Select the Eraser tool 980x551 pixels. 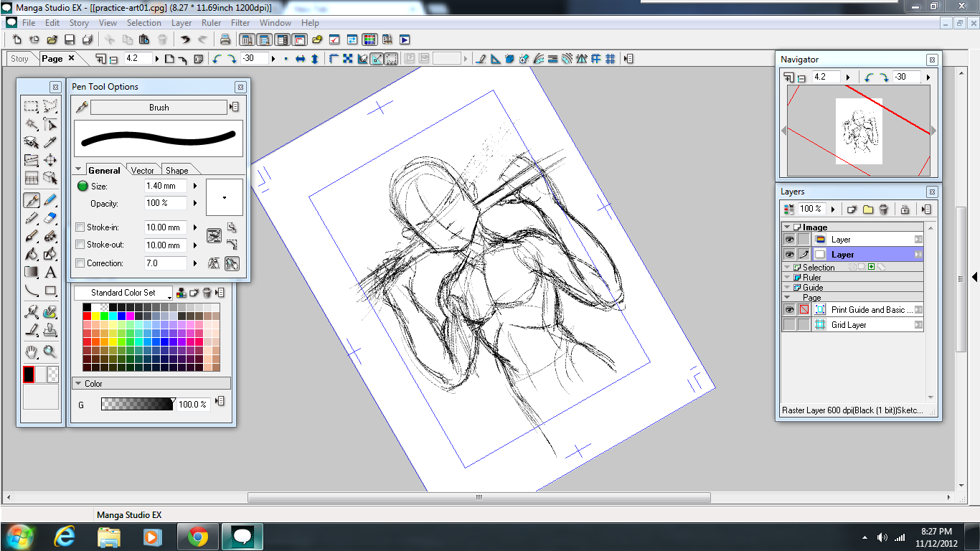click(50, 218)
